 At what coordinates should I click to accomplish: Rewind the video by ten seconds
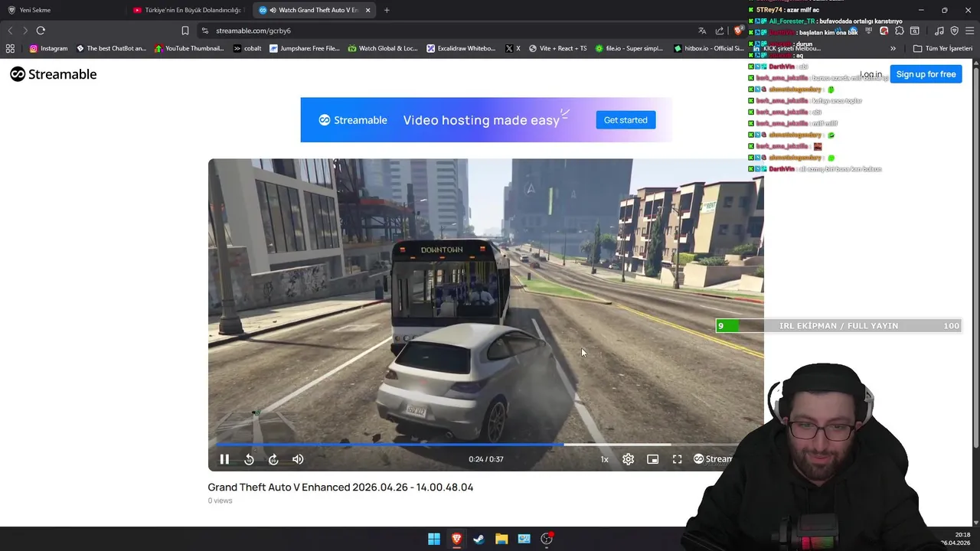pyautogui.click(x=249, y=459)
